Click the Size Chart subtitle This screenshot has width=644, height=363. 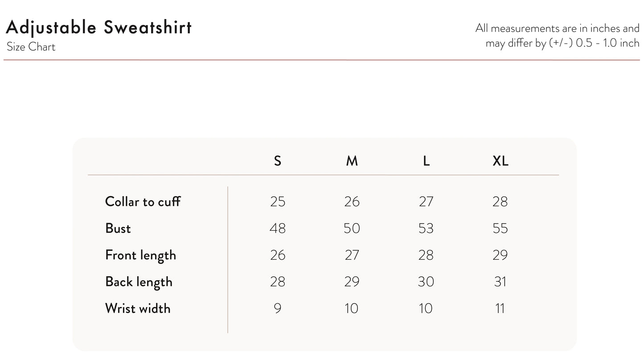click(x=31, y=47)
